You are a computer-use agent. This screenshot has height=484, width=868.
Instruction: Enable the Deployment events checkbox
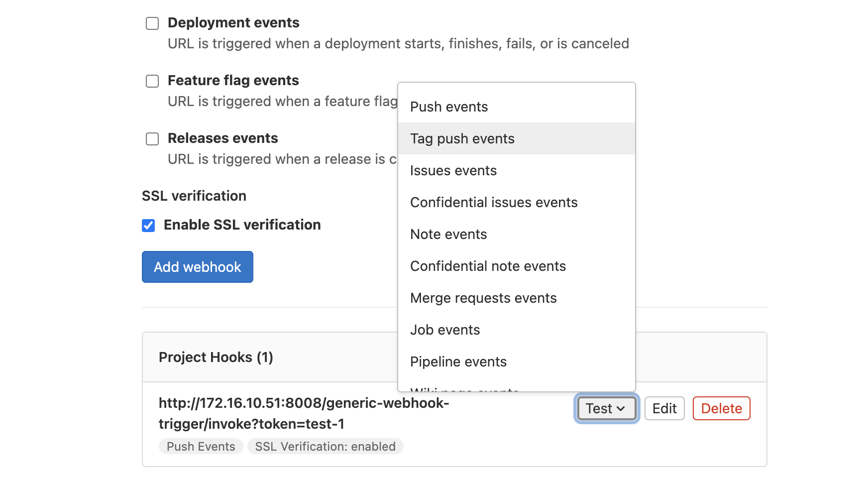coord(152,23)
